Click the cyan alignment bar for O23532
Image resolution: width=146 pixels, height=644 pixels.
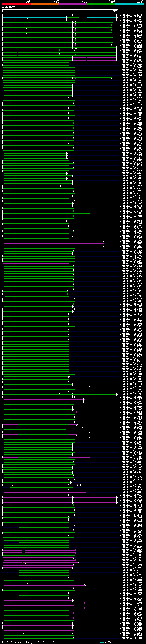[60, 15]
